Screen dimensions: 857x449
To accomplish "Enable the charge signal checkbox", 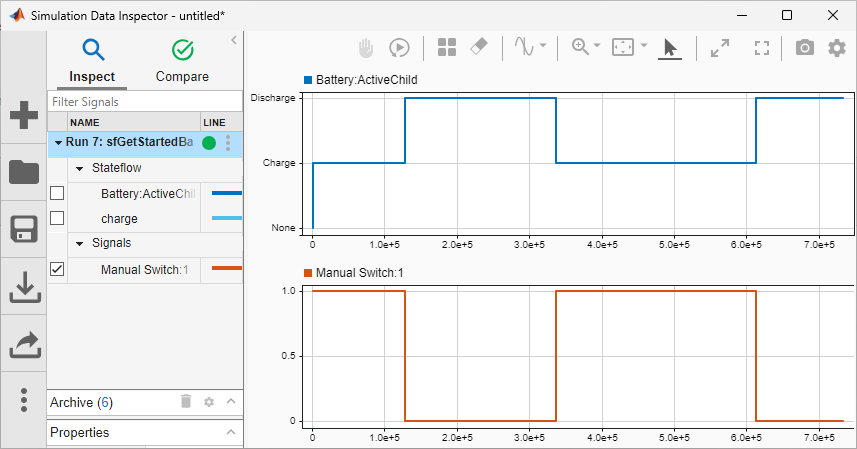I will point(57,218).
